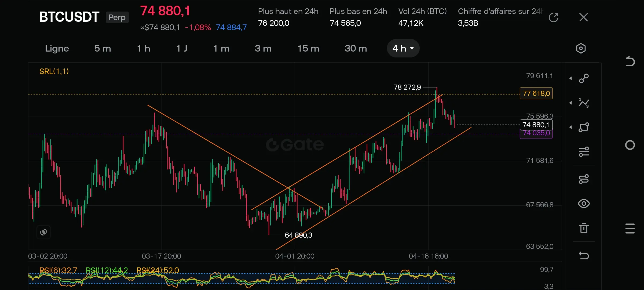Click the 77 618,0 price level tag
Screen dimensions: 644x290
point(536,93)
